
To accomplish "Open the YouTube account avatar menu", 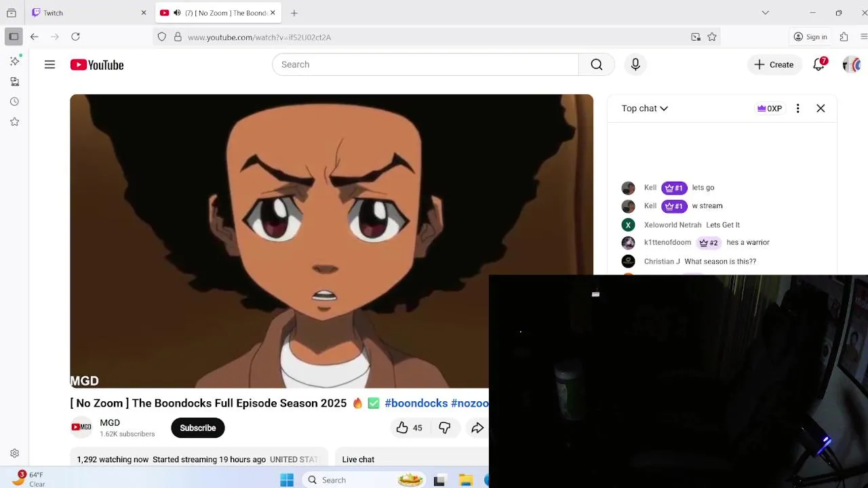I will pos(851,64).
